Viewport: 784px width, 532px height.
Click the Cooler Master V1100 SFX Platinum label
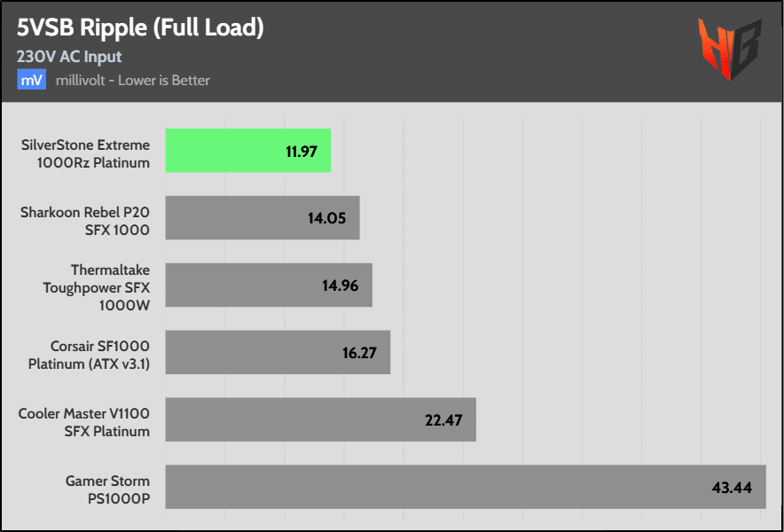coord(84,423)
